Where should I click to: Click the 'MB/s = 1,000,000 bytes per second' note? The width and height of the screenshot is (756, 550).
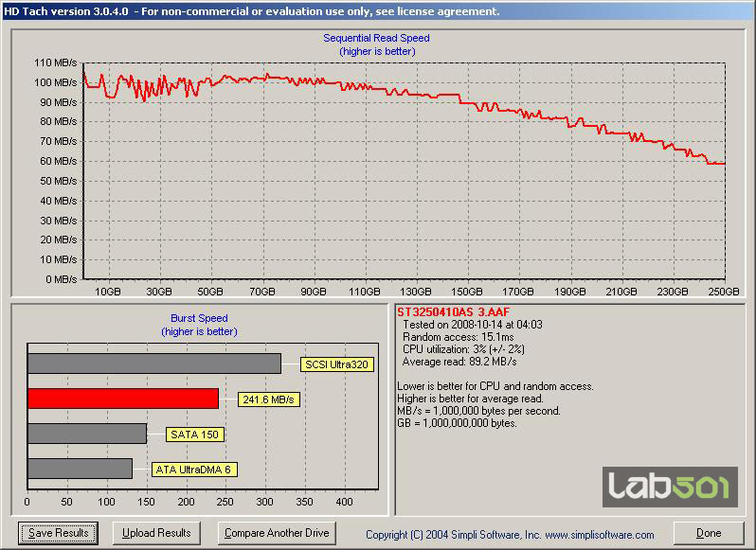[x=478, y=411]
